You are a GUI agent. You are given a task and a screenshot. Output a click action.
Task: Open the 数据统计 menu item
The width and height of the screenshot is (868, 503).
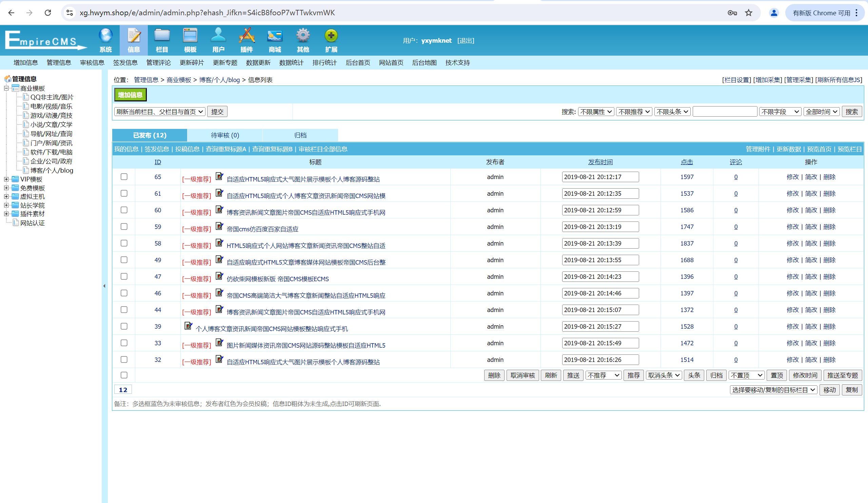291,62
